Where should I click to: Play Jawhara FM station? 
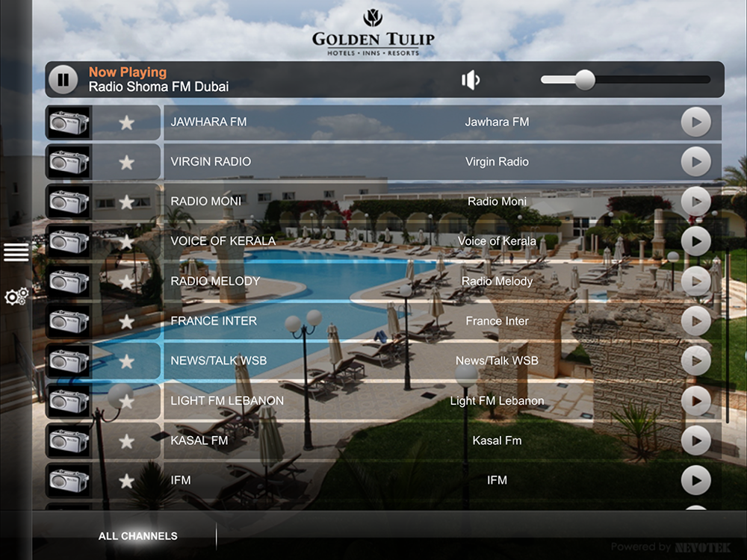tap(696, 122)
